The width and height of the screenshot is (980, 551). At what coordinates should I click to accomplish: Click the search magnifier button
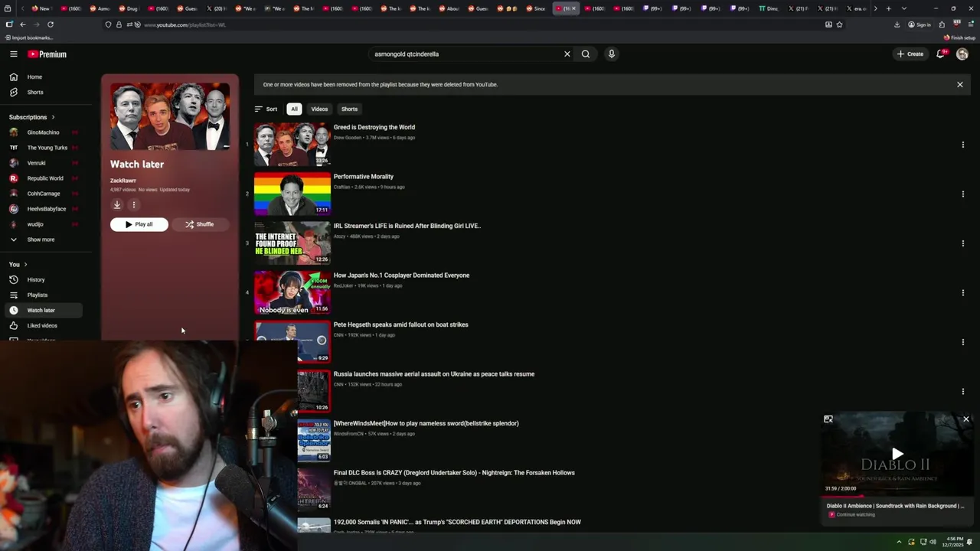pyautogui.click(x=586, y=54)
